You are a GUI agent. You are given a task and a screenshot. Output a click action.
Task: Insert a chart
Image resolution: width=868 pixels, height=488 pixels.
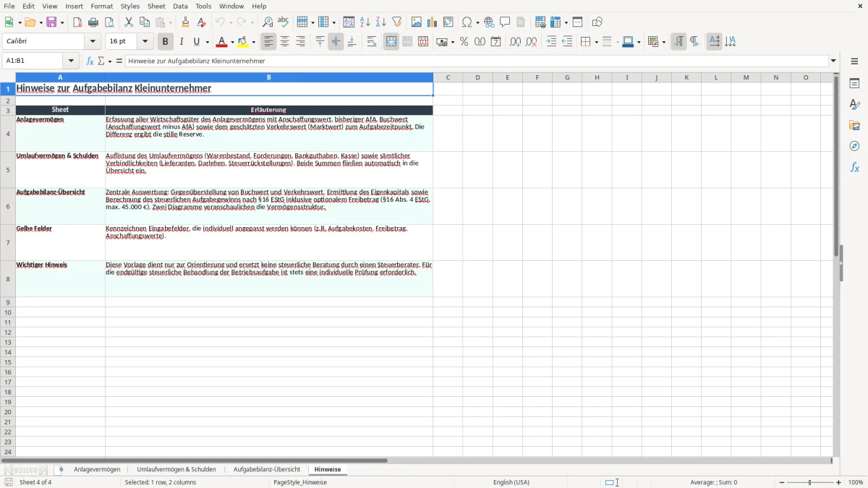433,22
